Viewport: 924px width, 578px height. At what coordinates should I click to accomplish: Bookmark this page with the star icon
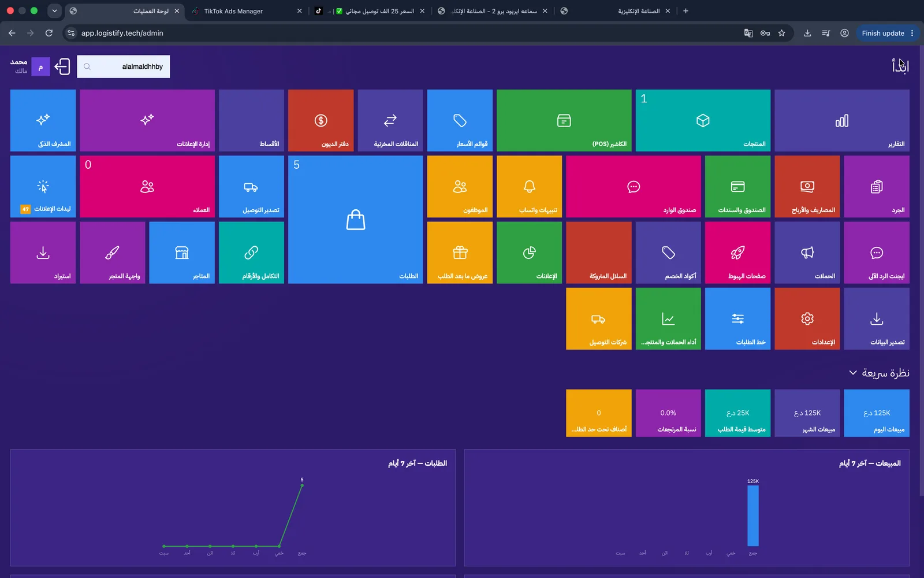coord(781,33)
